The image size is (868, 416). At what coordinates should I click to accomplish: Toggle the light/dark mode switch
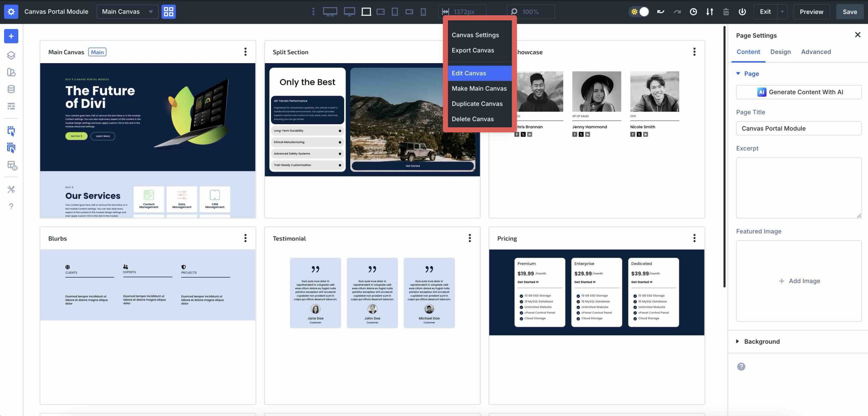639,12
